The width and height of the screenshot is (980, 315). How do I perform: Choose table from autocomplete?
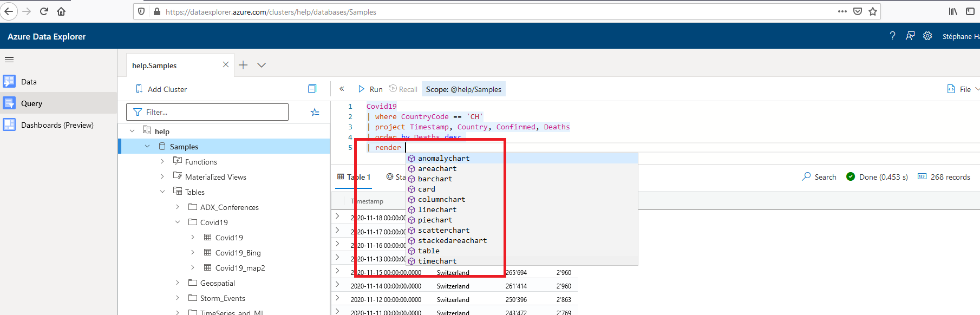(522, 251)
